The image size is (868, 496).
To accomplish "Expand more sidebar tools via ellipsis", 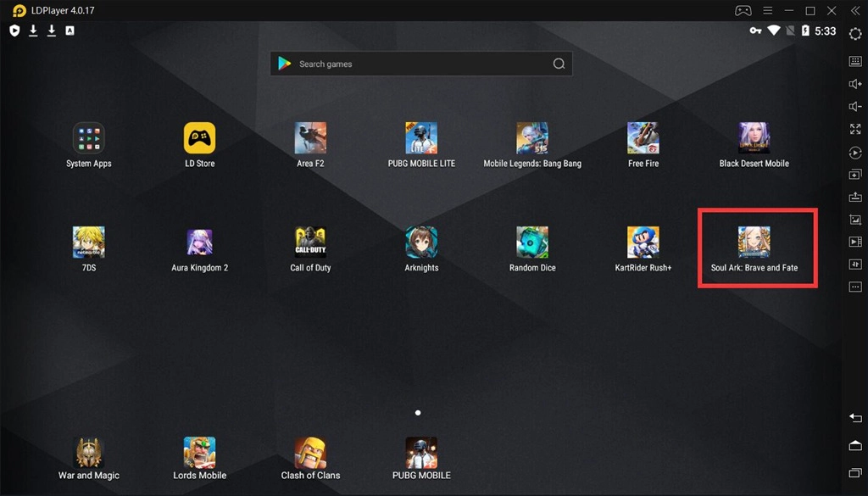I will 855,287.
